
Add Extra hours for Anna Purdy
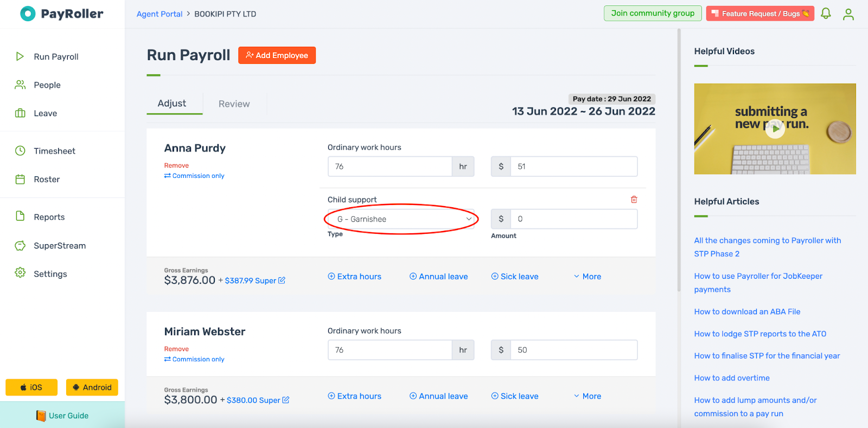click(x=355, y=277)
